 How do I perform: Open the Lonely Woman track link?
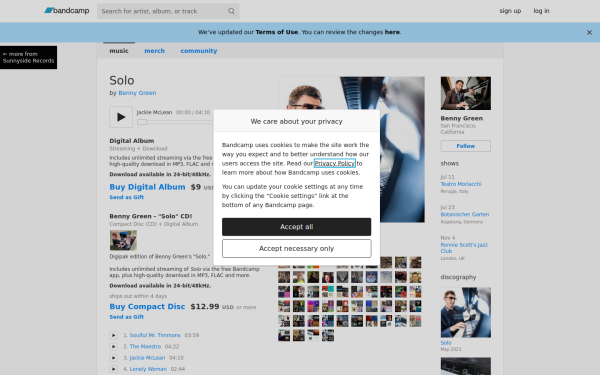point(148,369)
